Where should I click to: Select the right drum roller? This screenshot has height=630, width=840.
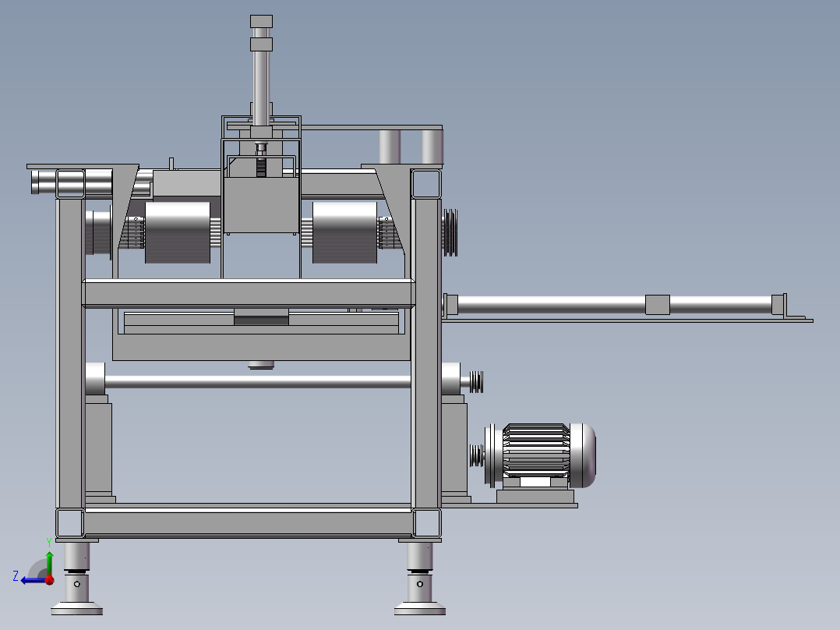tap(344, 232)
